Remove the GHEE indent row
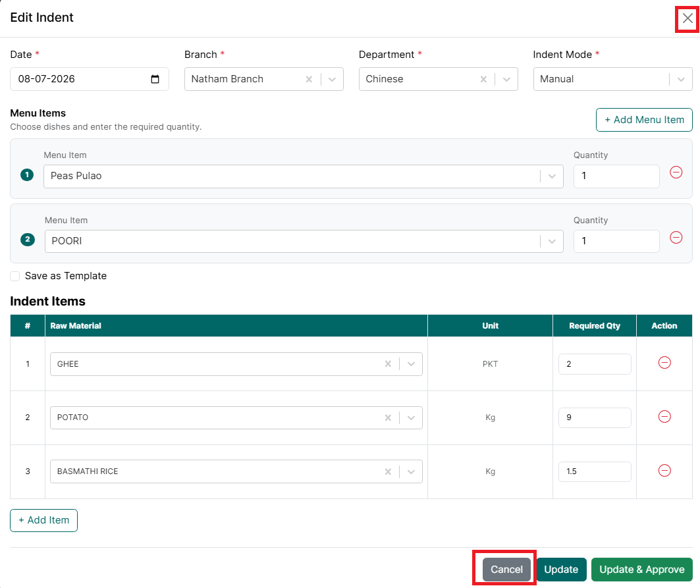Viewport: 700px width, 588px height. 664,363
